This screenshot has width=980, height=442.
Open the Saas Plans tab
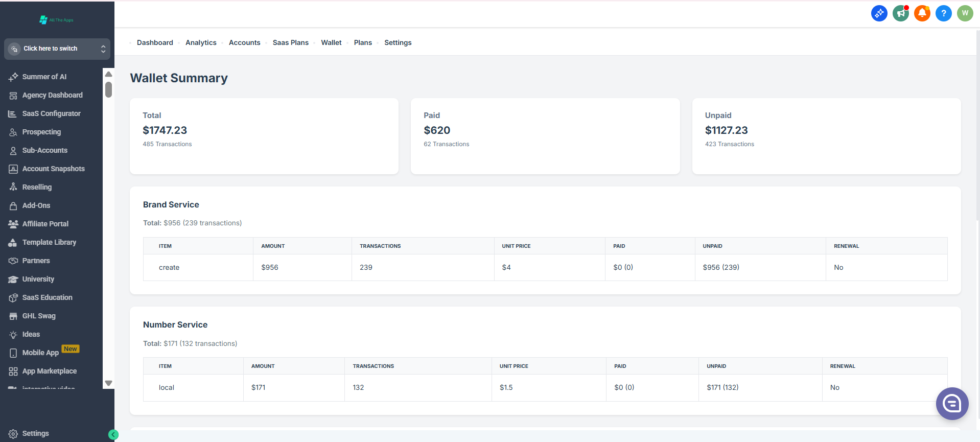tap(290, 42)
